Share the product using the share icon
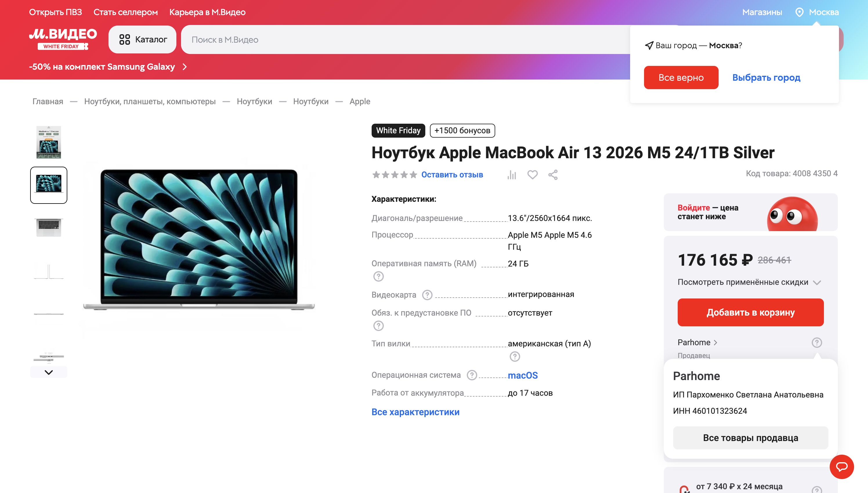This screenshot has height=493, width=868. [553, 175]
